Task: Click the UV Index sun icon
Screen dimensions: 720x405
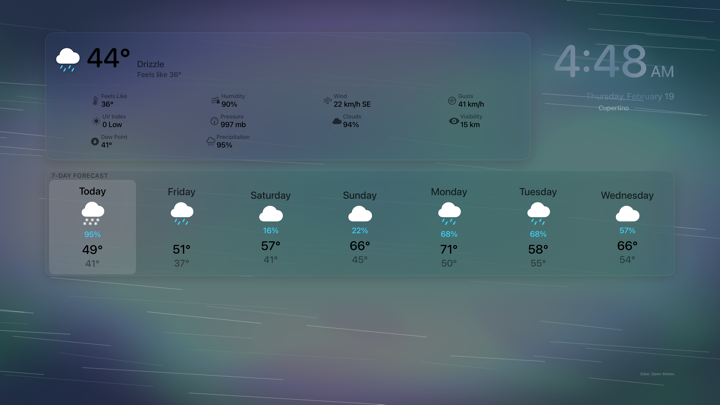Action: (96, 121)
